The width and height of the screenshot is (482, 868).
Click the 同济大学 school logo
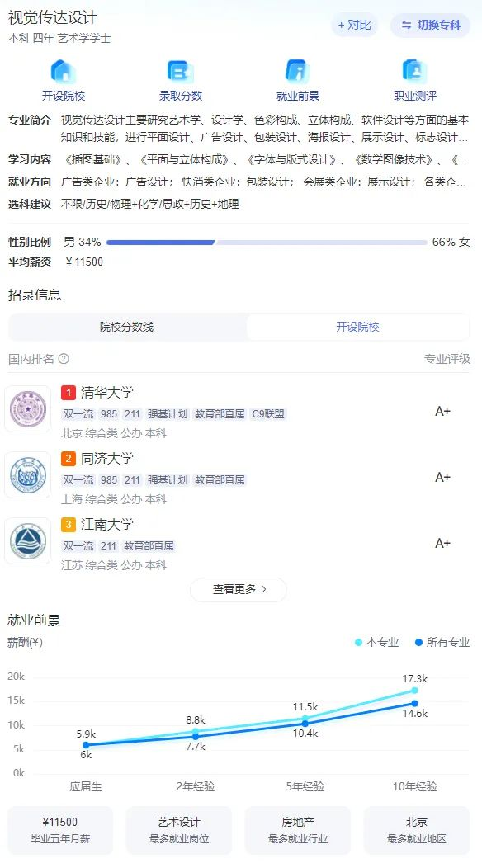[x=28, y=475]
